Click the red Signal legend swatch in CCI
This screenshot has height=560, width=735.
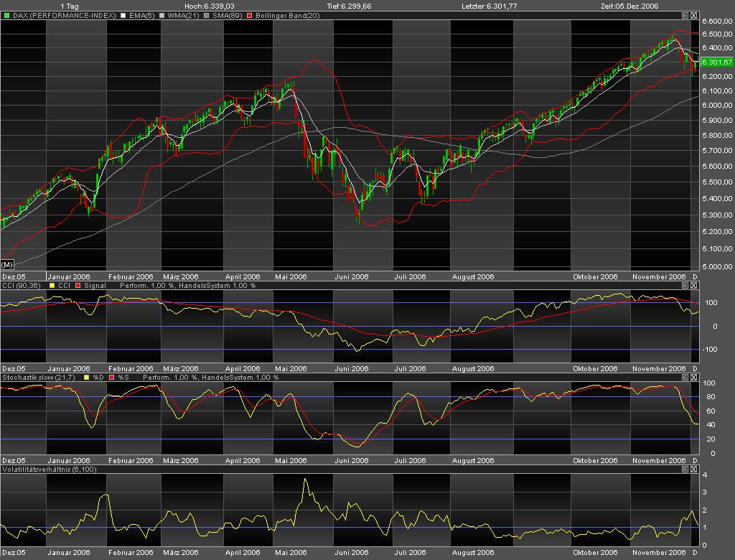78,286
